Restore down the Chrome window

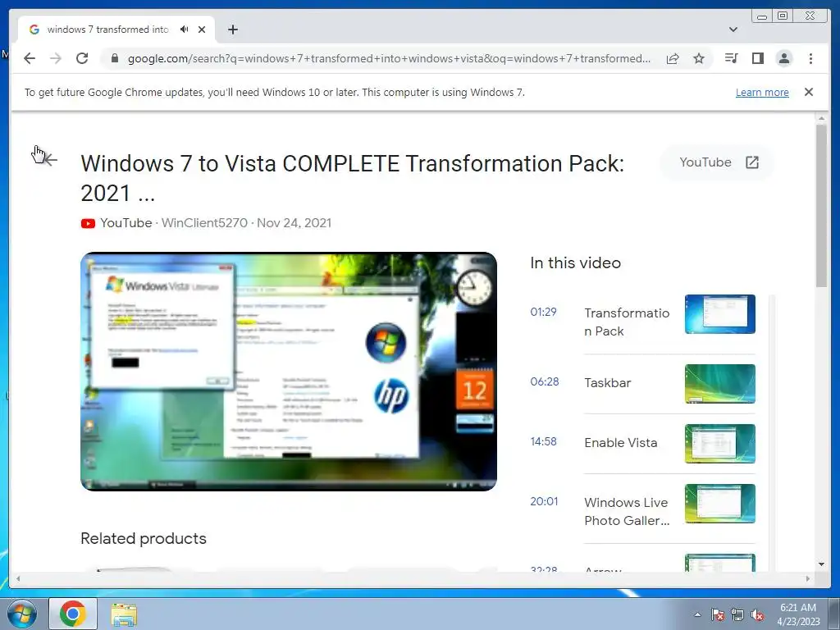(783, 16)
